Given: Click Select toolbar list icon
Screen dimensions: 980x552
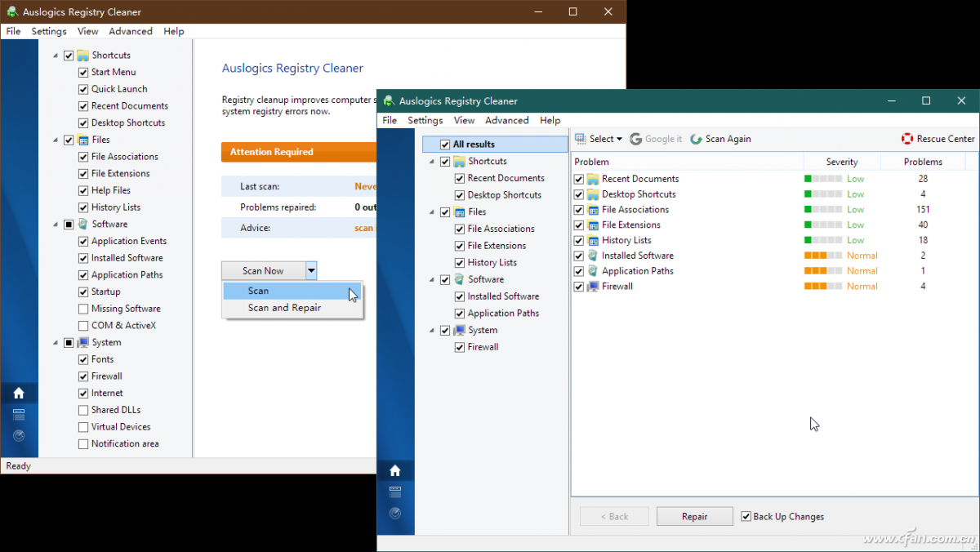Looking at the screenshot, I should click(581, 139).
